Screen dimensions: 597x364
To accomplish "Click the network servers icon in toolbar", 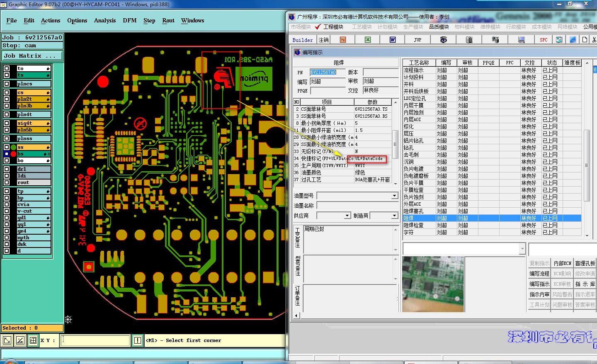I will (x=495, y=40).
